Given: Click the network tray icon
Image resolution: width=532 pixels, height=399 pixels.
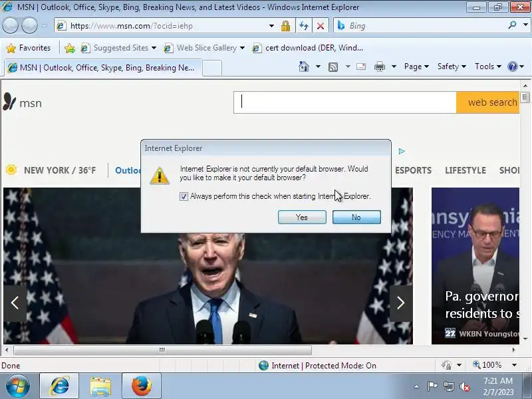Looking at the screenshot, I should (449, 386).
